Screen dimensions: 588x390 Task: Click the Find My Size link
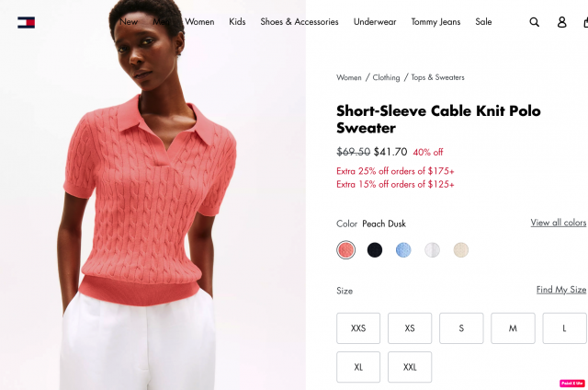click(x=561, y=290)
